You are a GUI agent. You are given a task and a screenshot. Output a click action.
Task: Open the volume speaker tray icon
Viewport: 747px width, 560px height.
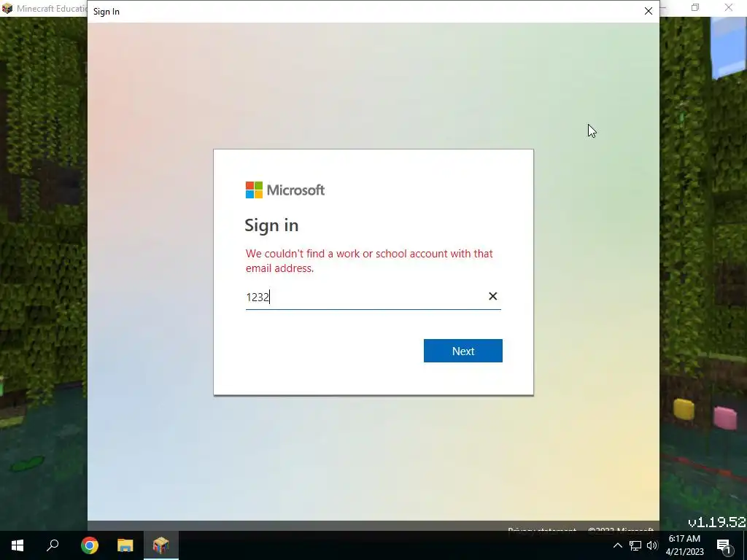pyautogui.click(x=652, y=545)
